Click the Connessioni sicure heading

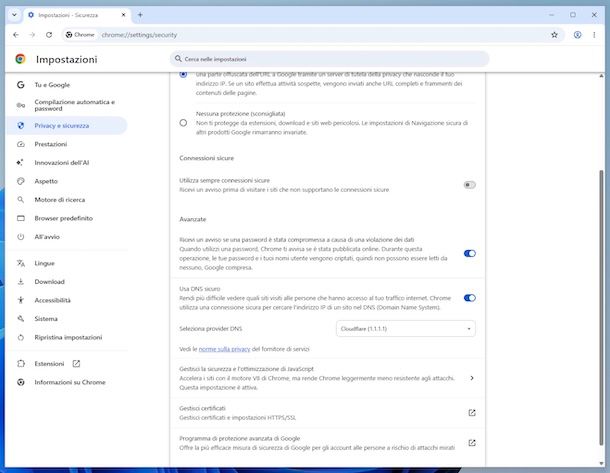207,158
